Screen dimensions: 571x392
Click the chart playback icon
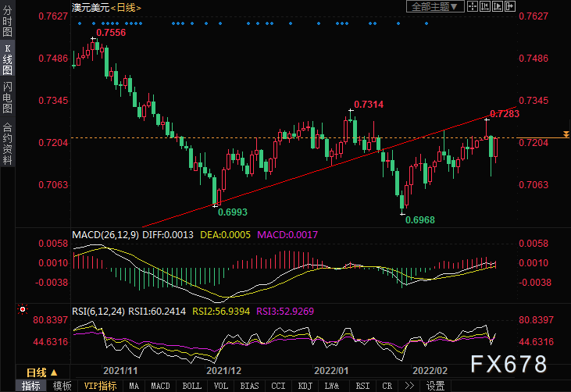coord(497,6)
